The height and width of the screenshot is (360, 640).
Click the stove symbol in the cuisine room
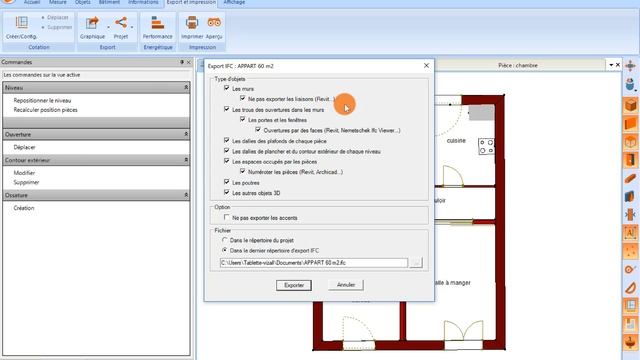[x=486, y=147]
